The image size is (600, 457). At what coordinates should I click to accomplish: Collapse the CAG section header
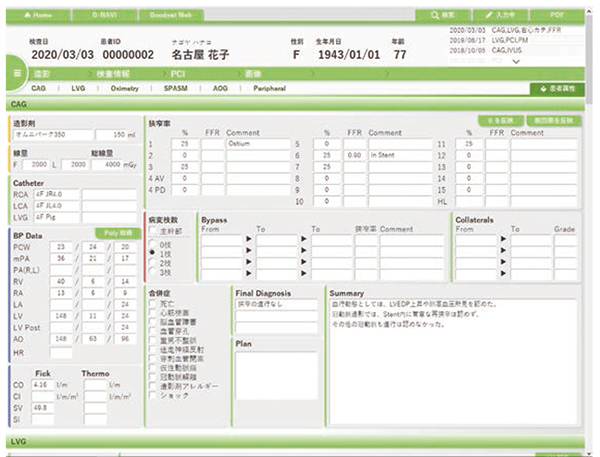tap(300, 104)
